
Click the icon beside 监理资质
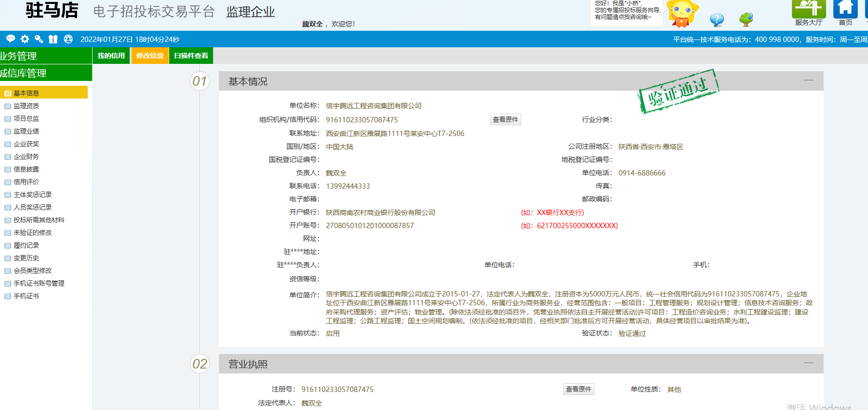pos(8,106)
